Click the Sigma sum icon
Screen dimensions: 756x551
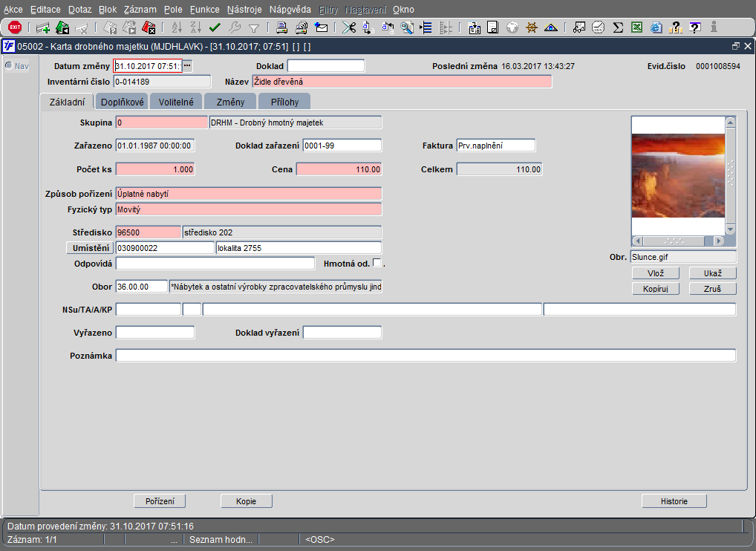click(x=617, y=27)
